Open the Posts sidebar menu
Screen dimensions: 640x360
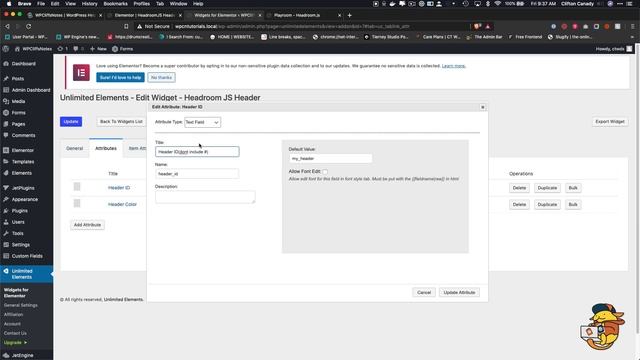(18, 78)
